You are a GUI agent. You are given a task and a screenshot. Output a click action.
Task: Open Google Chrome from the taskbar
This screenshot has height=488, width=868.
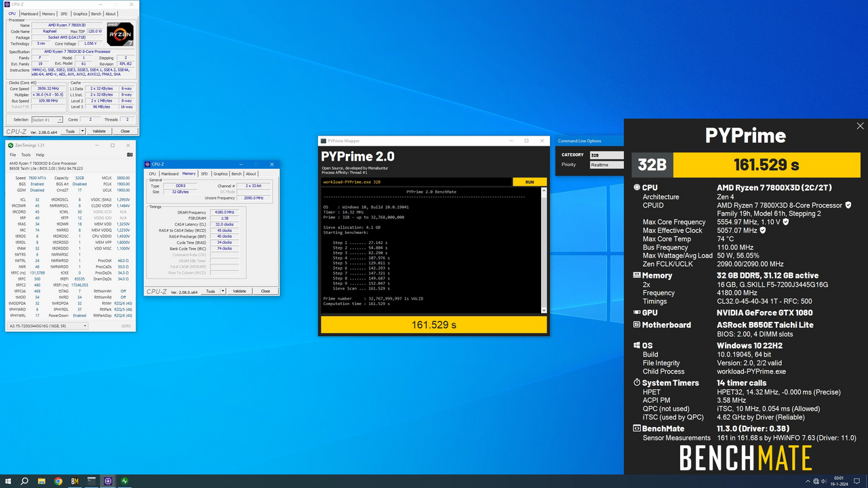point(58,481)
